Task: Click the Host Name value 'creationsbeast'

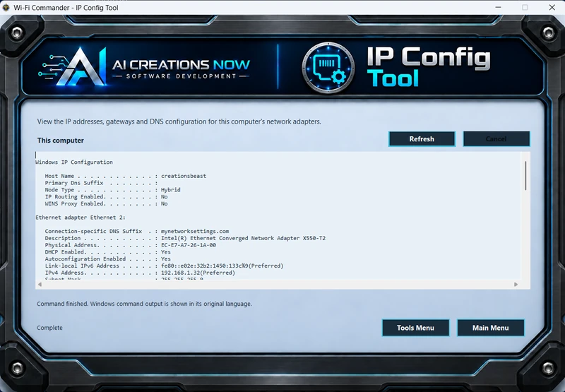Action: tap(184, 176)
